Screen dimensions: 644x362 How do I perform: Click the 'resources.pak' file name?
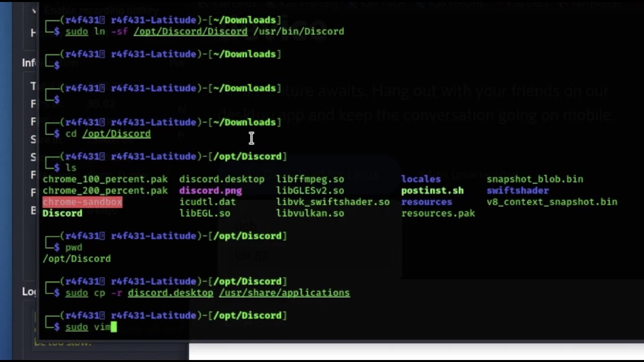(x=438, y=213)
